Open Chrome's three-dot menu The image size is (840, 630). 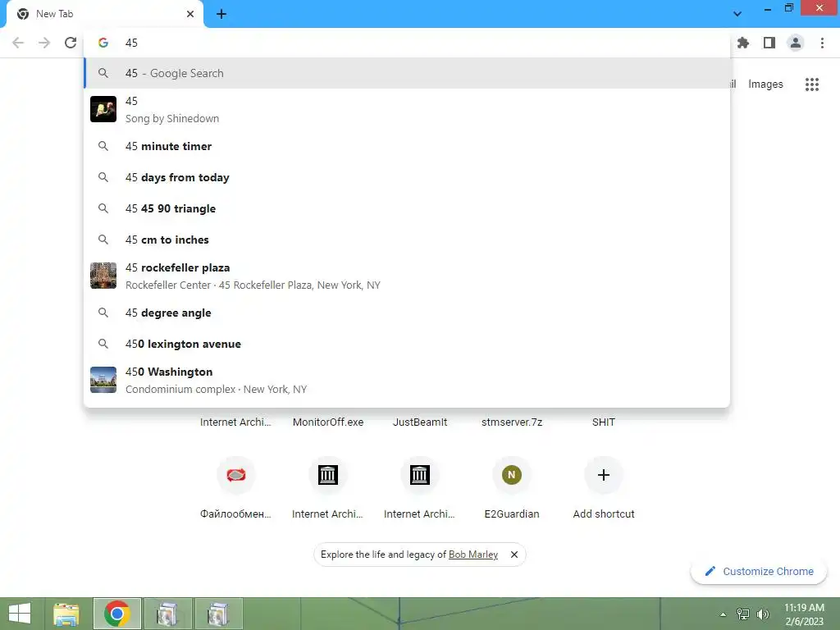click(x=822, y=43)
